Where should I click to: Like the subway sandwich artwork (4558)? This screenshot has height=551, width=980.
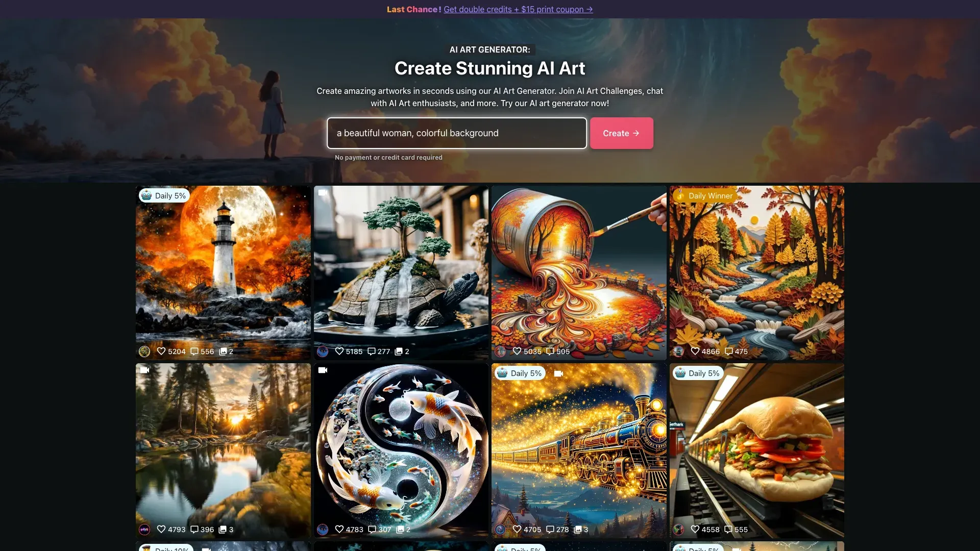tap(695, 529)
